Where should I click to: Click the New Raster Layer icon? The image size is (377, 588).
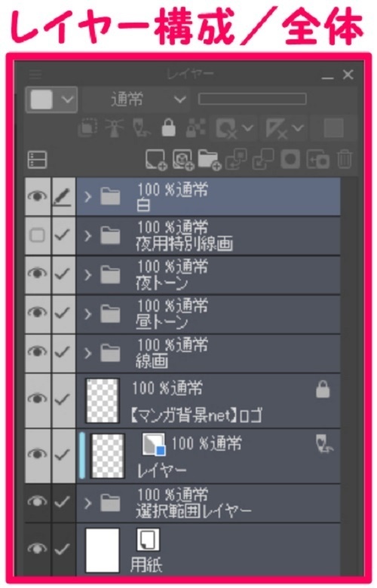[156, 160]
